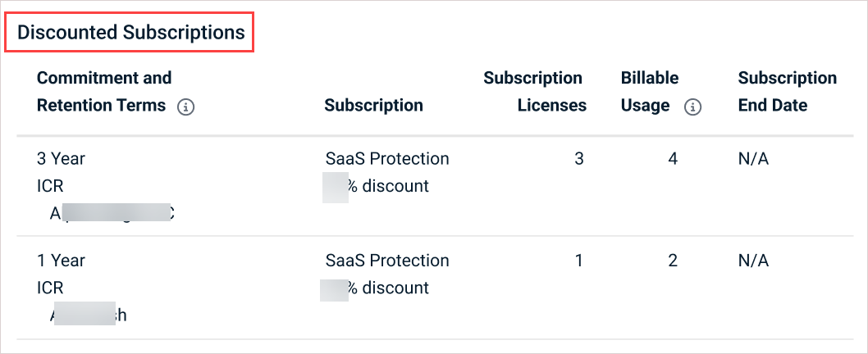Click % discount text in the 1 Year row
Screen dimensions: 868x354
tap(387, 288)
